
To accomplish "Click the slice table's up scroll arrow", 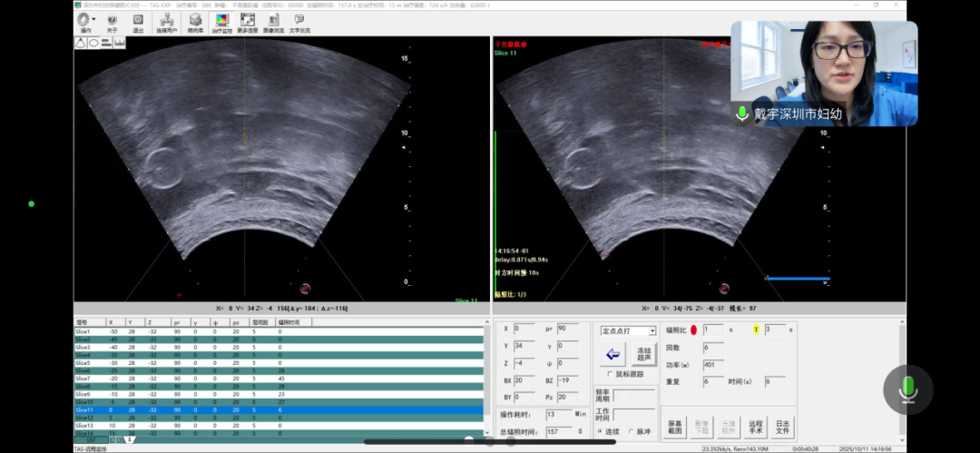I will pyautogui.click(x=487, y=322).
